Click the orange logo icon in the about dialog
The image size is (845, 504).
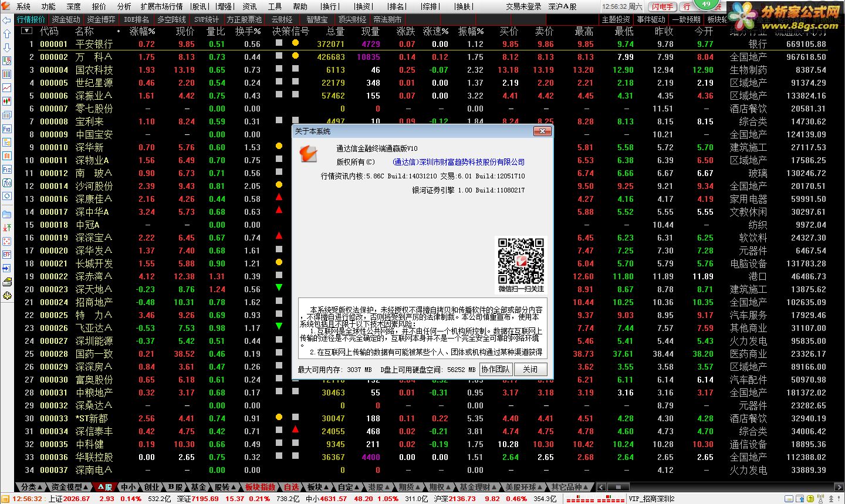(309, 154)
